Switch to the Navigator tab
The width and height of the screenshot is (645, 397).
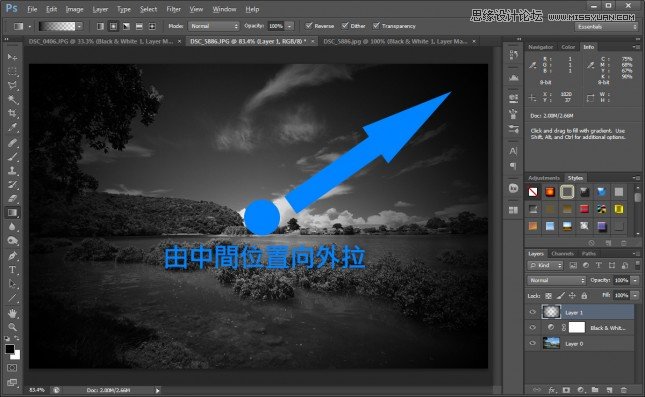pyautogui.click(x=541, y=47)
